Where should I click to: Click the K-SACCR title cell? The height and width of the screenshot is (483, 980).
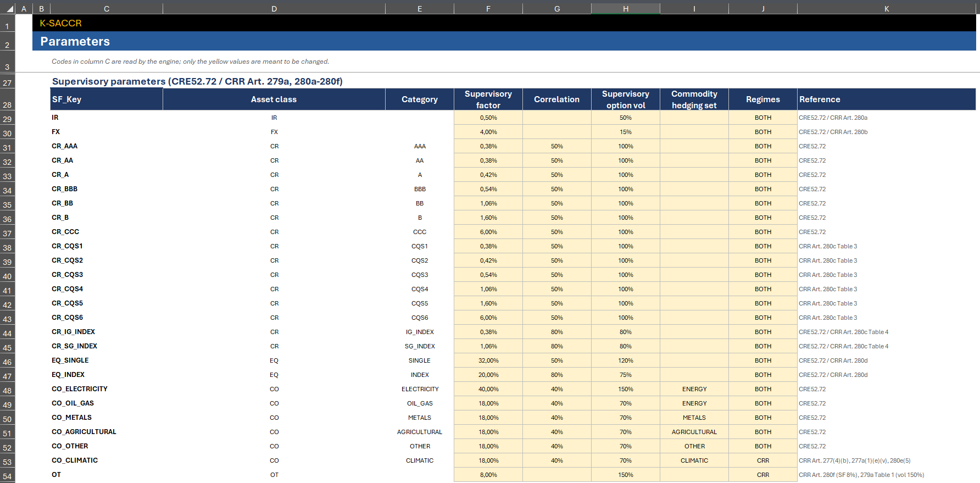tap(504, 23)
